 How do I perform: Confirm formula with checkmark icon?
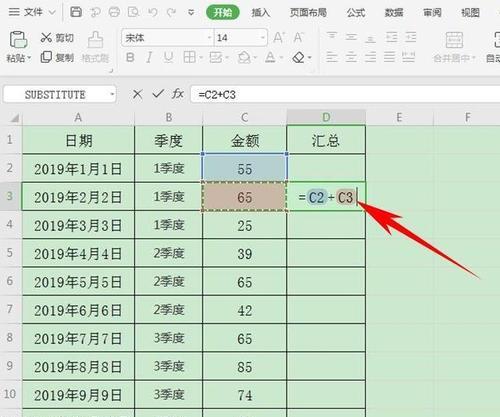pos(158,94)
